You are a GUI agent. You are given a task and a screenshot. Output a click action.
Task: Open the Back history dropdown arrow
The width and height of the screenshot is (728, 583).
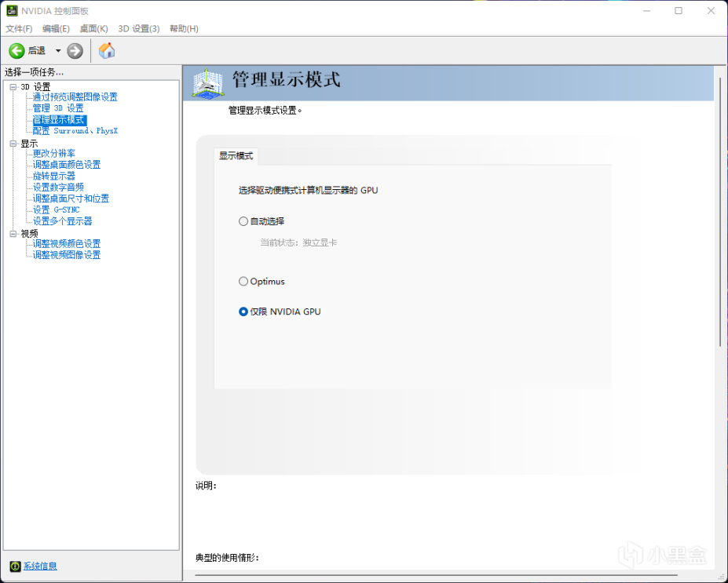58,50
